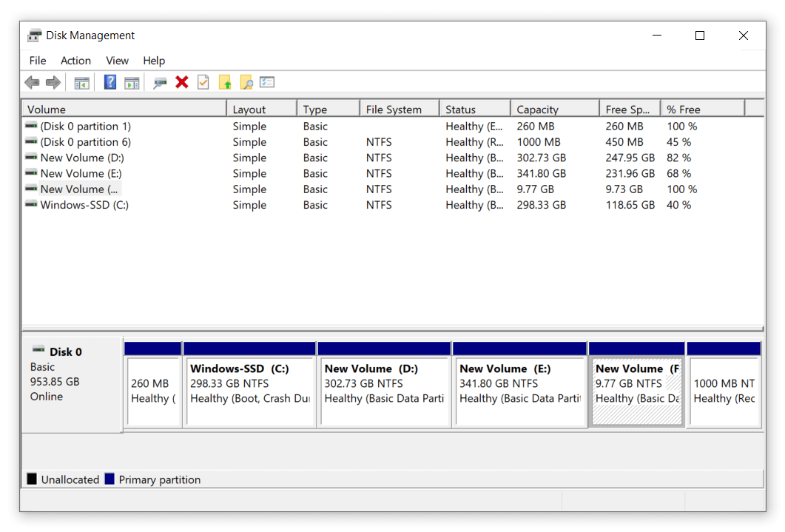Sort by the Free Space column header
Screen dimensions: 785x532
point(625,109)
